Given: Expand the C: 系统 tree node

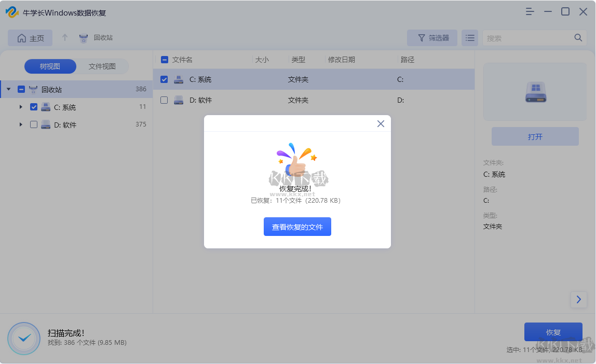Looking at the screenshot, I should (x=21, y=107).
